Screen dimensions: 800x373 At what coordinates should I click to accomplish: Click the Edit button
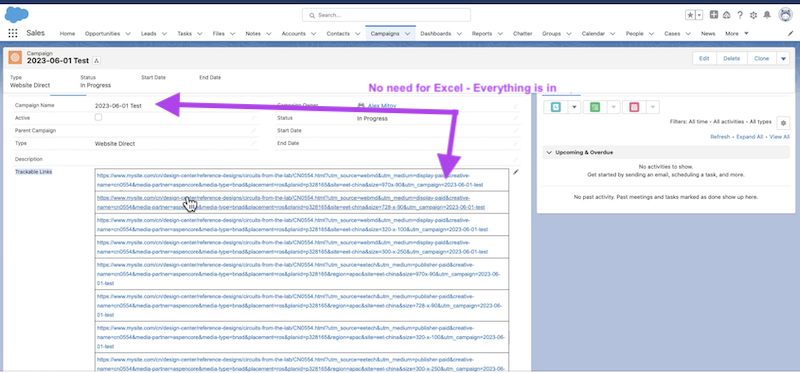point(704,59)
